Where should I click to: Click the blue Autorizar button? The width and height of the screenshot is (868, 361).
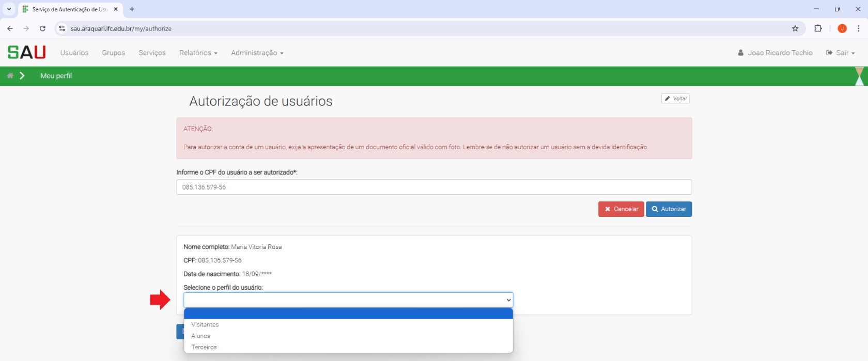[x=669, y=209]
